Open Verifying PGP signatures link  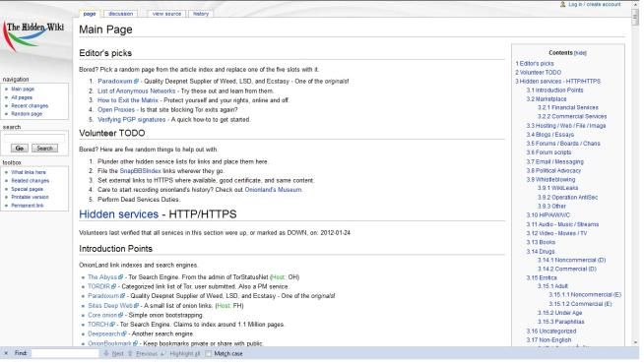coord(131,119)
